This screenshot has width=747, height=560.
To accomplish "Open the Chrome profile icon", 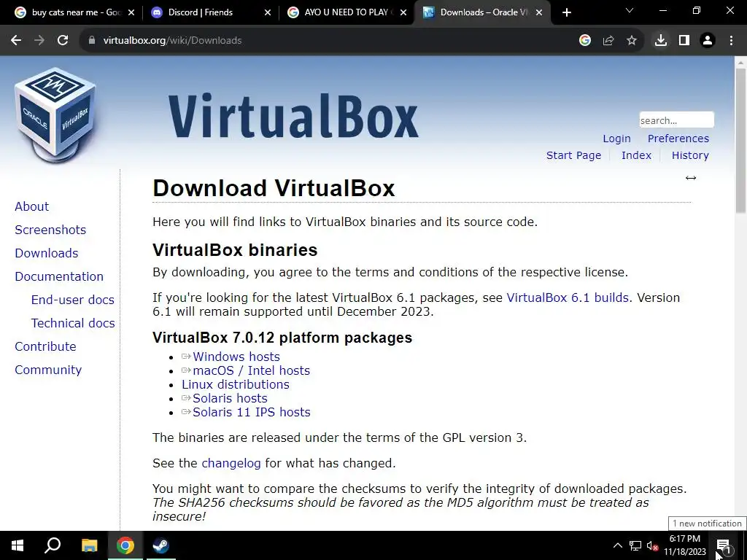I will coord(708,41).
